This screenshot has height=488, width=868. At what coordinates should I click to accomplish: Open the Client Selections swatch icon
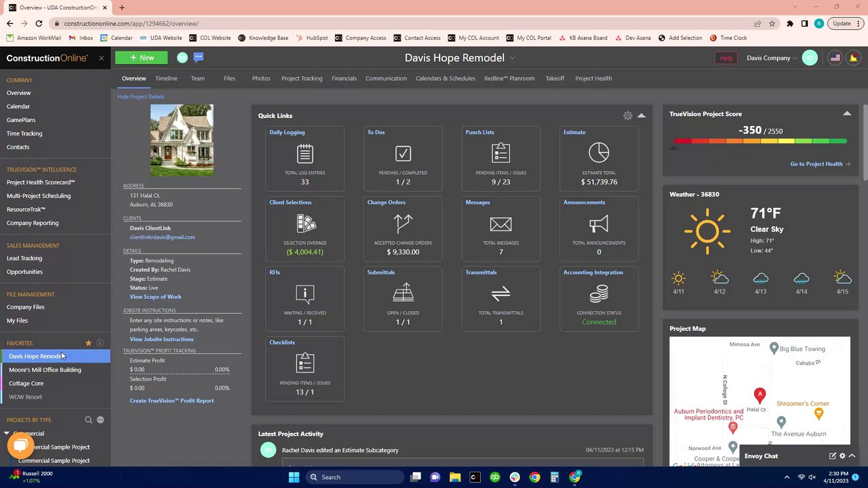pyautogui.click(x=306, y=223)
